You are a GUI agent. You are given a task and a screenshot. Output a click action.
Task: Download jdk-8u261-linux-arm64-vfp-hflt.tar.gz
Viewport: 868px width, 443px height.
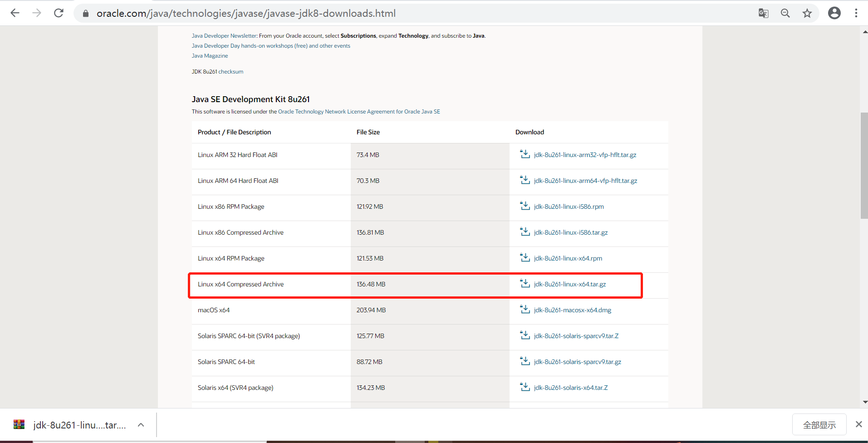click(585, 181)
